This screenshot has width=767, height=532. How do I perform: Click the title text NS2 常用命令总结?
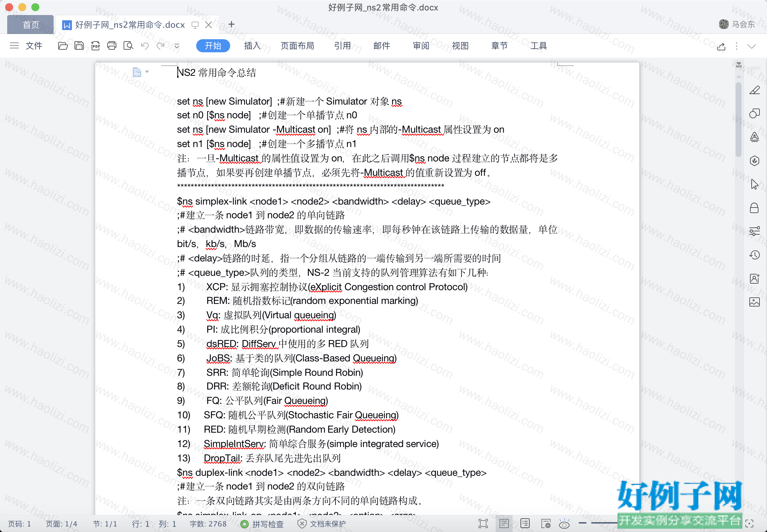[x=216, y=72]
